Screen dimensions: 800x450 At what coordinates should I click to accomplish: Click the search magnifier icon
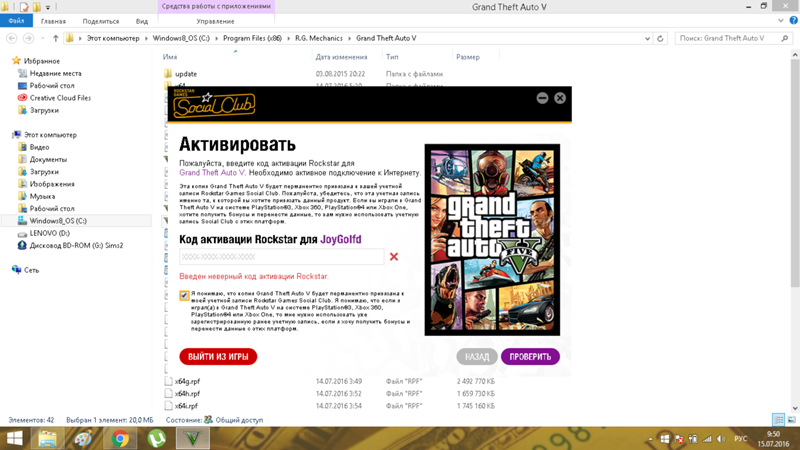tap(785, 38)
